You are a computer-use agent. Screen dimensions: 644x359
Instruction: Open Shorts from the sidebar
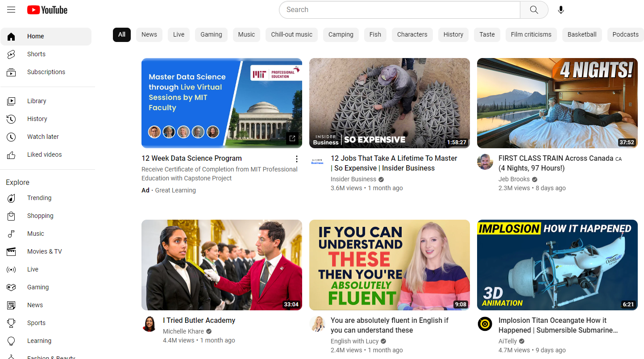coord(36,54)
